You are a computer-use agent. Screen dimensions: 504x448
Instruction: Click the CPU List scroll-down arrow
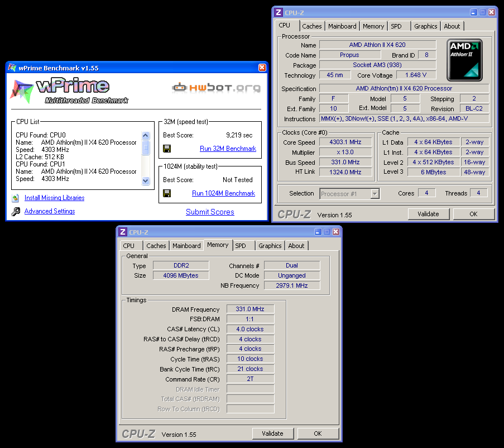click(146, 181)
